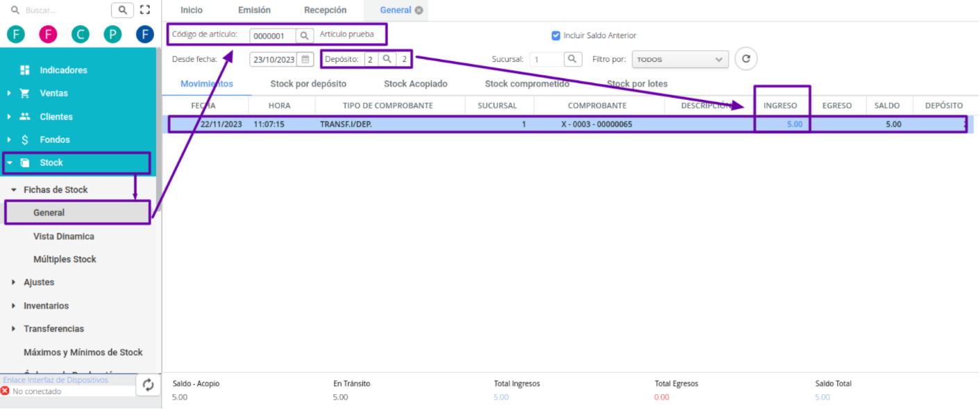The height and width of the screenshot is (410, 980).
Task: Sort by the HORA column header
Action: pyautogui.click(x=279, y=105)
